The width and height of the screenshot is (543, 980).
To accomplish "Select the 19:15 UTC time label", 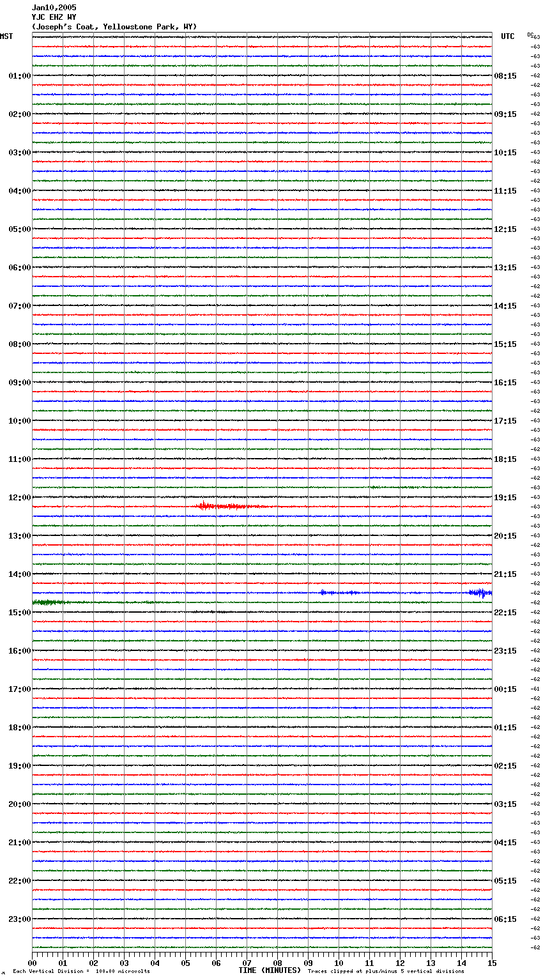I will coord(505,498).
